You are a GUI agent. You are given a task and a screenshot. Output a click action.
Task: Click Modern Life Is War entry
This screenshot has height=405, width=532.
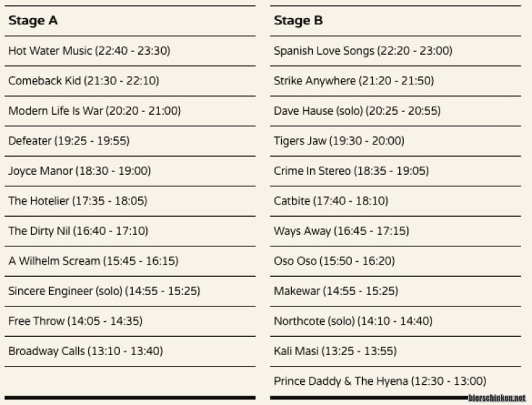point(94,111)
